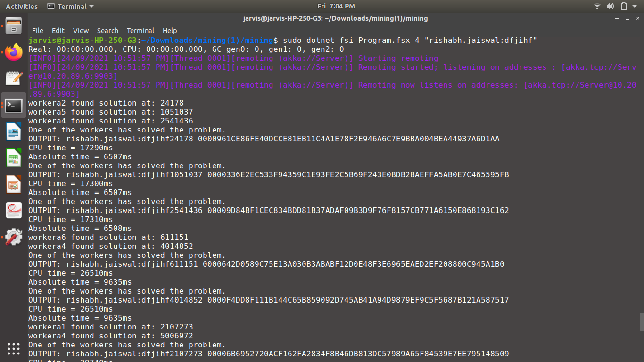The height and width of the screenshot is (362, 644).
Task: Open the Terminal menu in the menu bar
Action: point(140,30)
